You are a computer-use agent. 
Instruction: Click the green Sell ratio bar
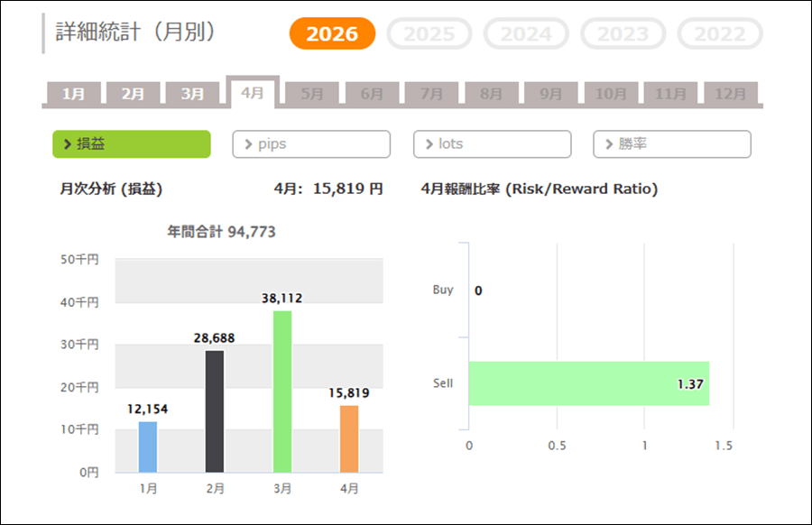[x=588, y=383]
